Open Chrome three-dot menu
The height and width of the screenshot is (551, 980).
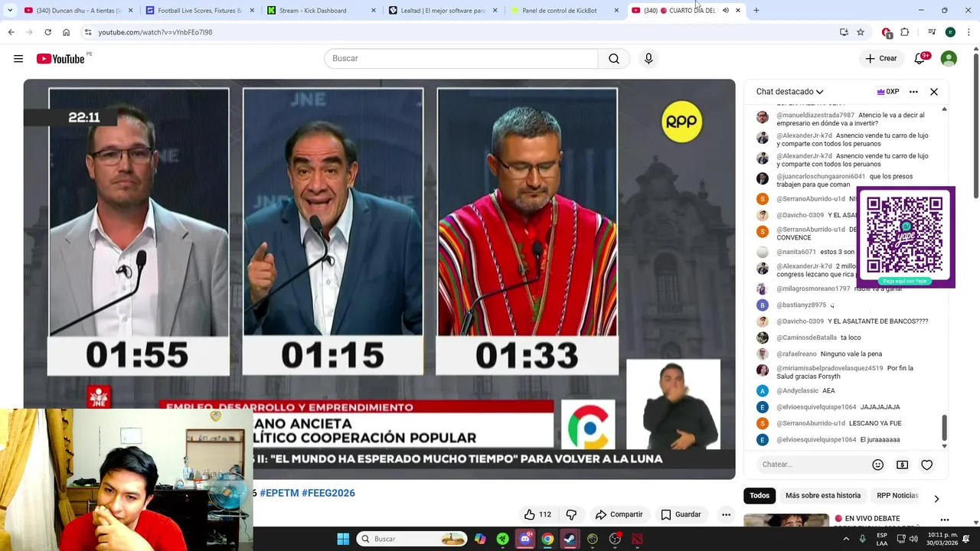tap(969, 32)
